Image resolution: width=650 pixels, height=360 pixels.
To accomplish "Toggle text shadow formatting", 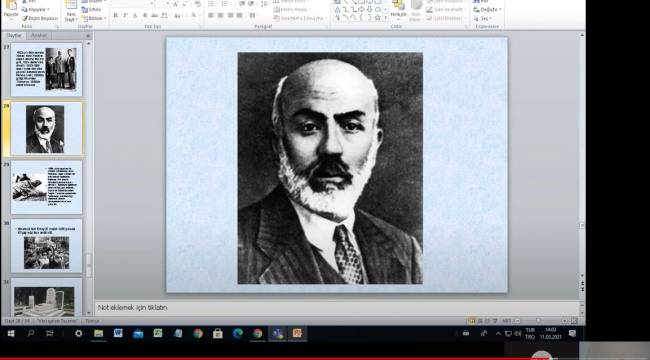I will click(x=145, y=15).
